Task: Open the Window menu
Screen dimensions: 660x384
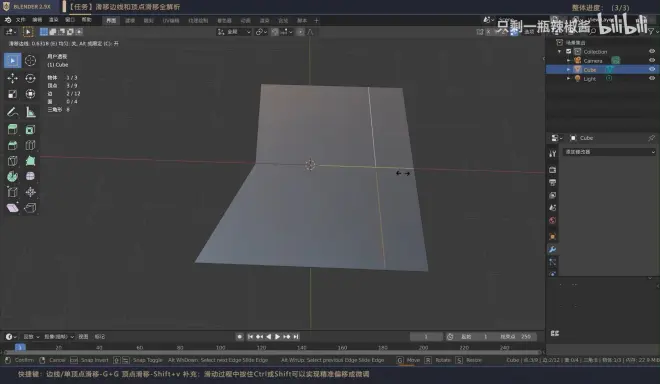Action: [x=70, y=20]
